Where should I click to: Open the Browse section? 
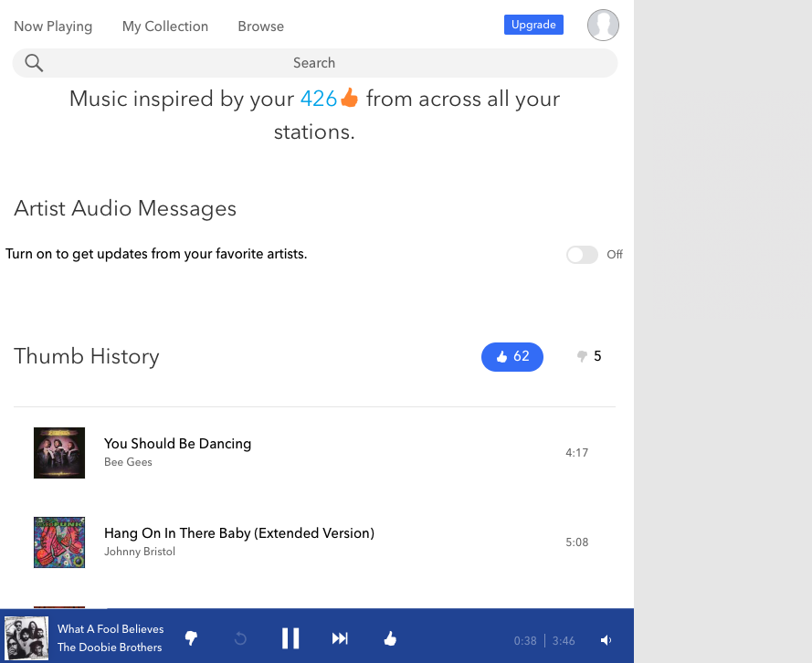(x=260, y=26)
